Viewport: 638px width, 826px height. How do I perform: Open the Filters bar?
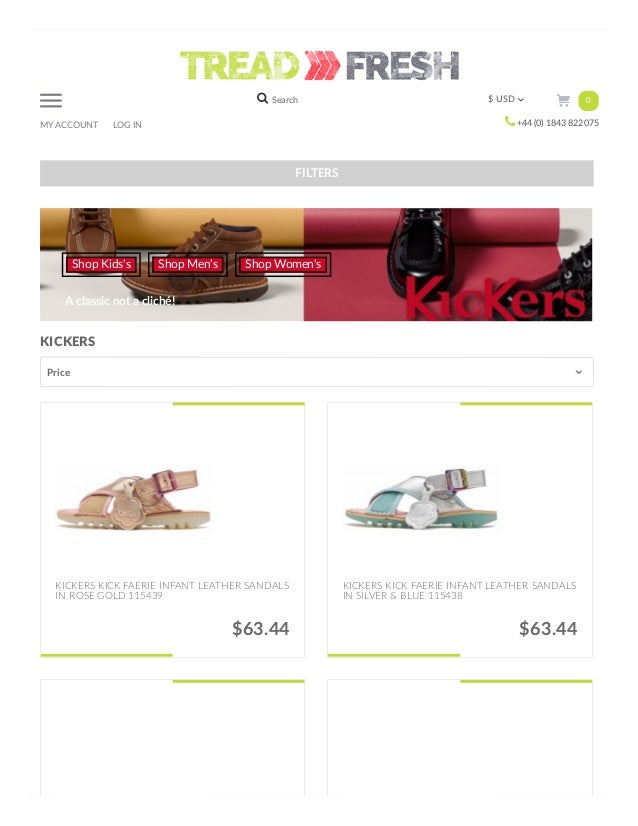(x=317, y=173)
